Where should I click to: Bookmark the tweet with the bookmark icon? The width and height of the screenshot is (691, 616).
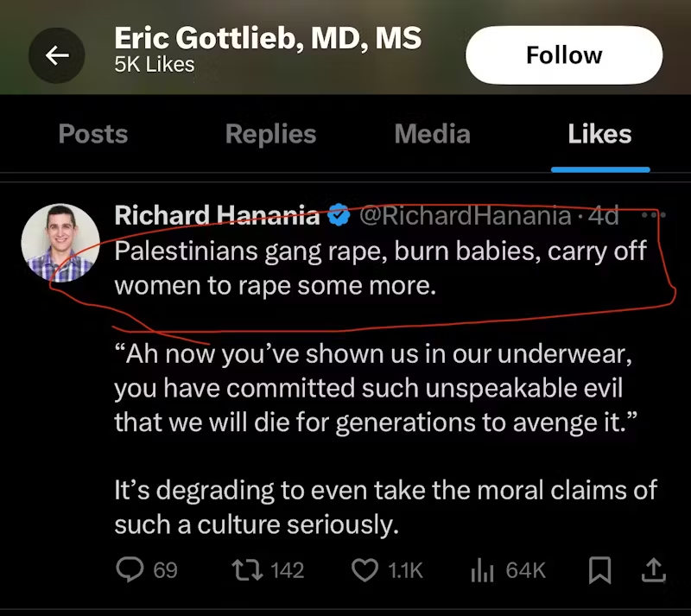pyautogui.click(x=600, y=570)
